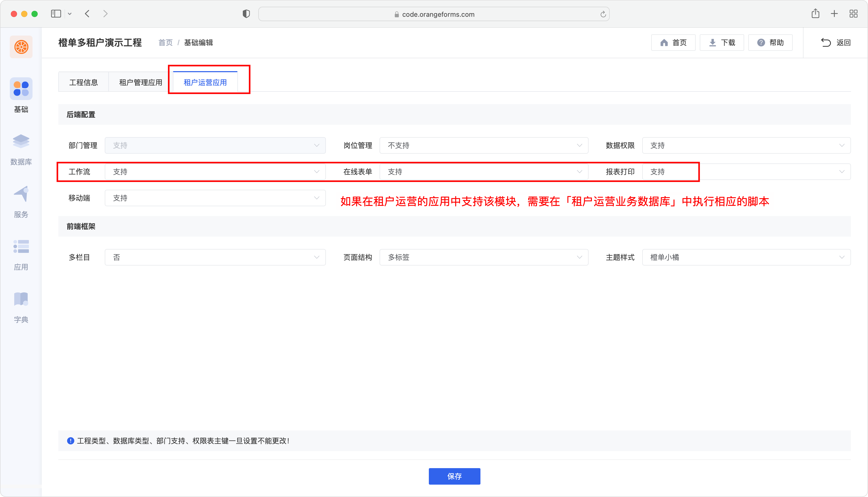868x497 pixels.
Task: Click the 下载 download button
Action: (721, 43)
